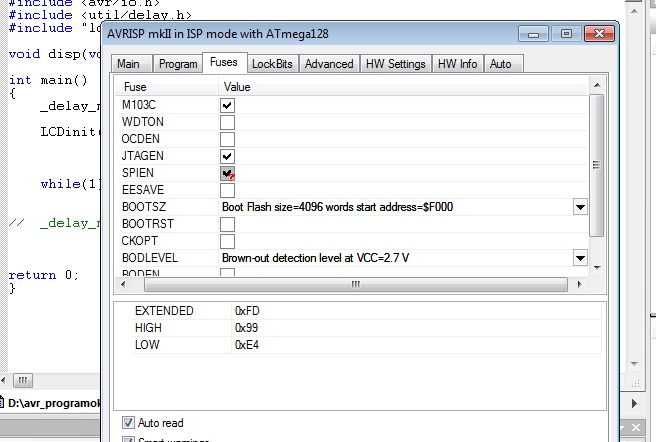656x442 pixels.
Task: Click the SPIEN fuse label
Action: point(138,173)
